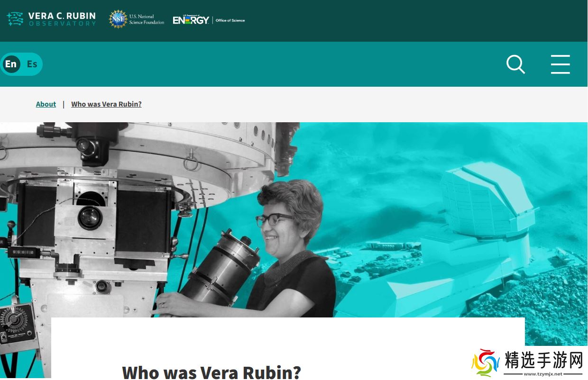Click the U.S. Department of Energy logo
The height and width of the screenshot is (380, 588).
pos(191,19)
